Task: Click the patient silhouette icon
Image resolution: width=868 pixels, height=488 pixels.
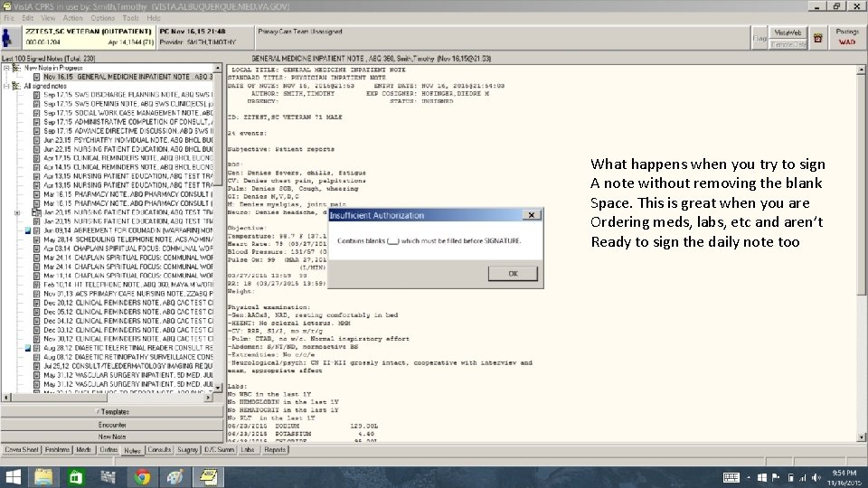Action: 7,38
